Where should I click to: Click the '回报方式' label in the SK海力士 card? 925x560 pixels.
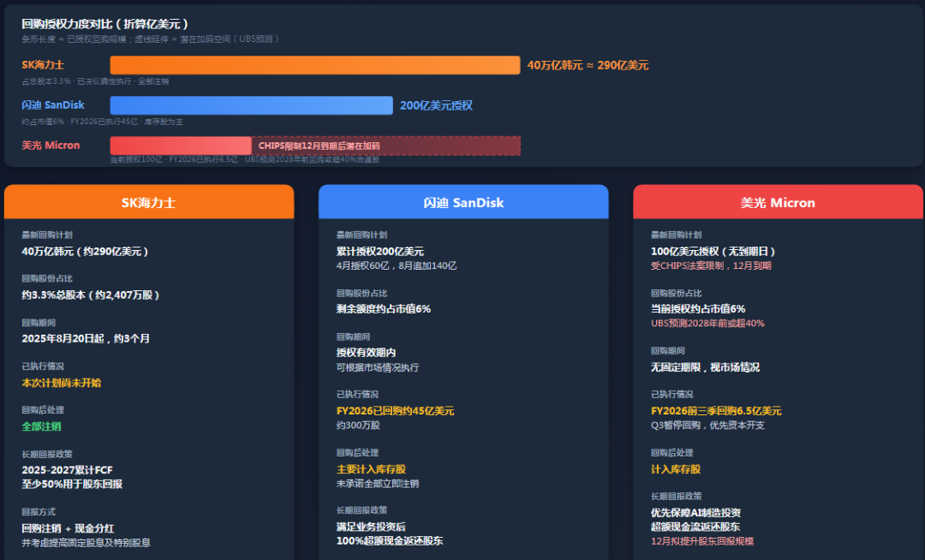click(x=39, y=512)
